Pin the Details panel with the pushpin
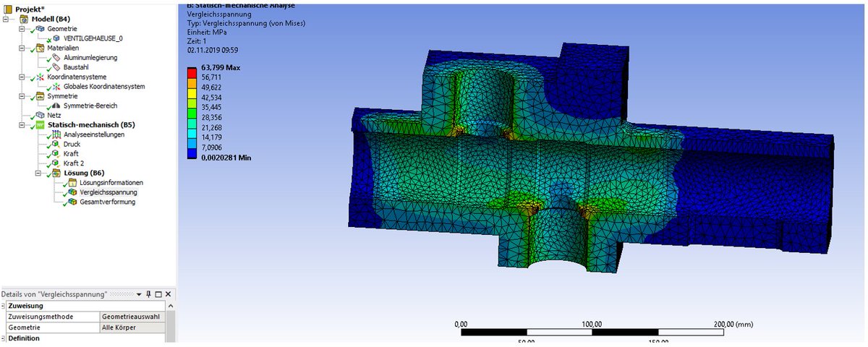 [148, 294]
